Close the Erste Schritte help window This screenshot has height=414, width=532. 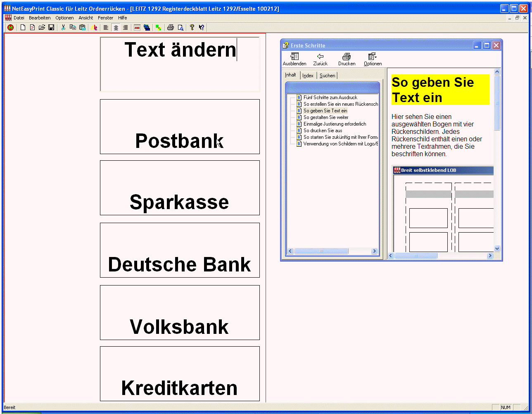[496, 45]
